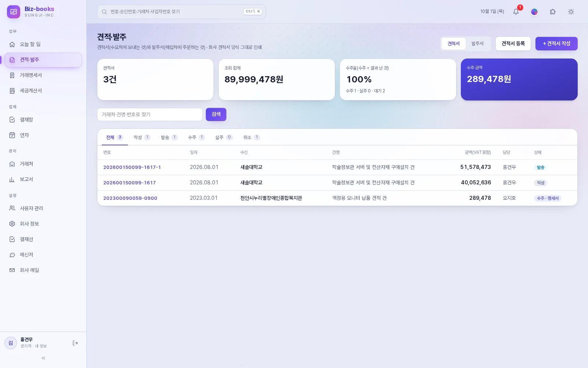Click the 수주 · 명세서 status badge

coord(548,198)
